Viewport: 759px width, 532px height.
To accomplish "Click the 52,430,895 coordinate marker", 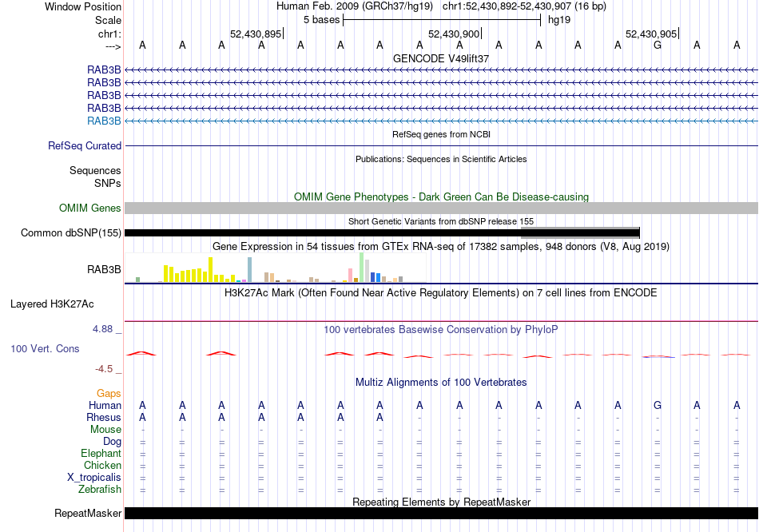I will [256, 34].
